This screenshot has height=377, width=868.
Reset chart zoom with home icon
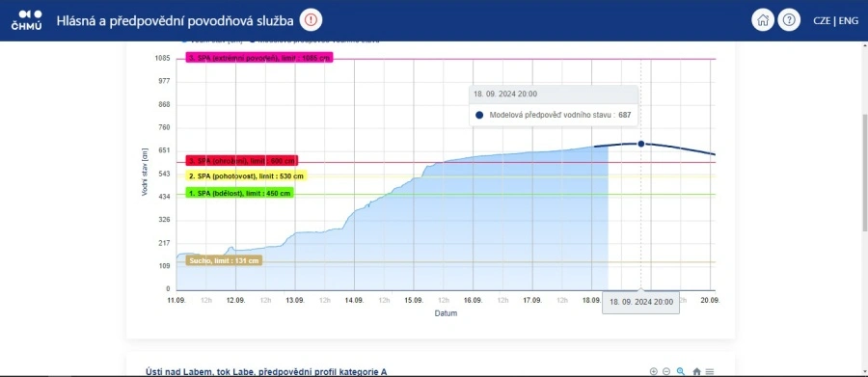(697, 371)
